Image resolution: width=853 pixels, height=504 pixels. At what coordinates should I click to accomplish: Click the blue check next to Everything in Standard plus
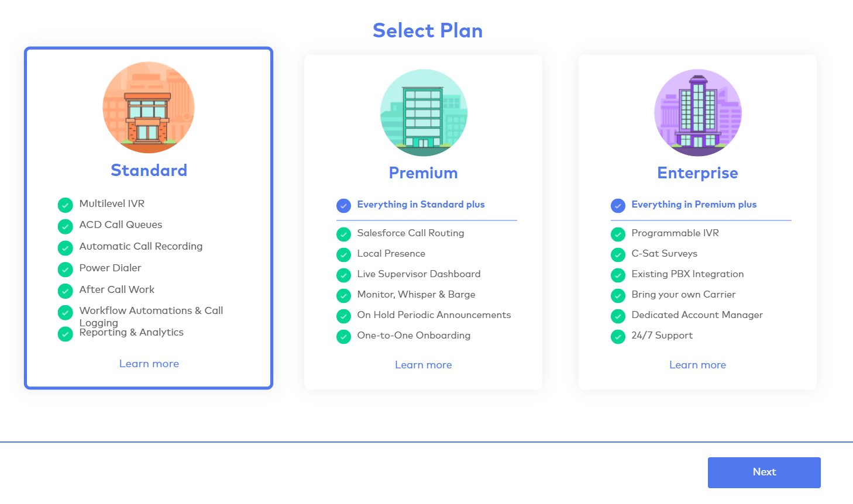(343, 205)
